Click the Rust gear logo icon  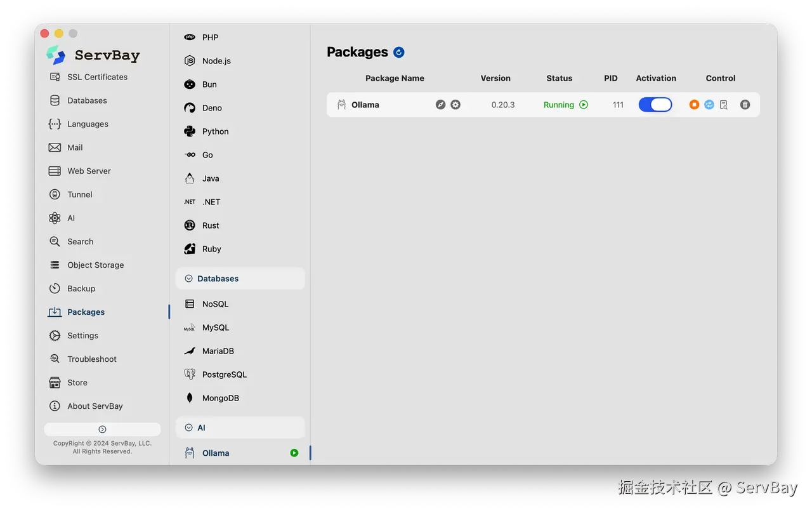click(190, 225)
